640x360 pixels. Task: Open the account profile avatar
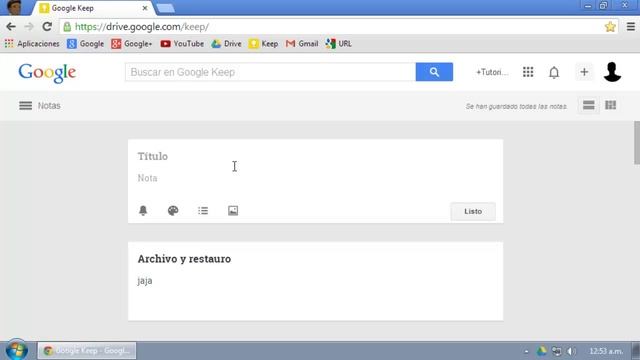[612, 72]
